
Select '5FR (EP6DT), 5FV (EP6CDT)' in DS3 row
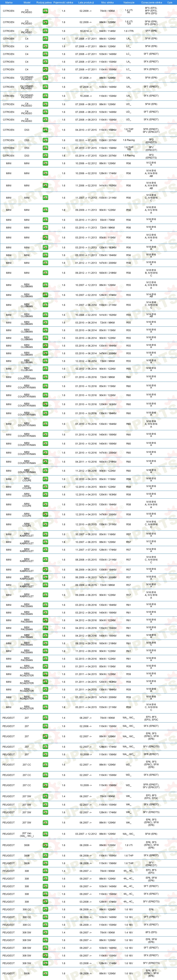tap(151, 131)
